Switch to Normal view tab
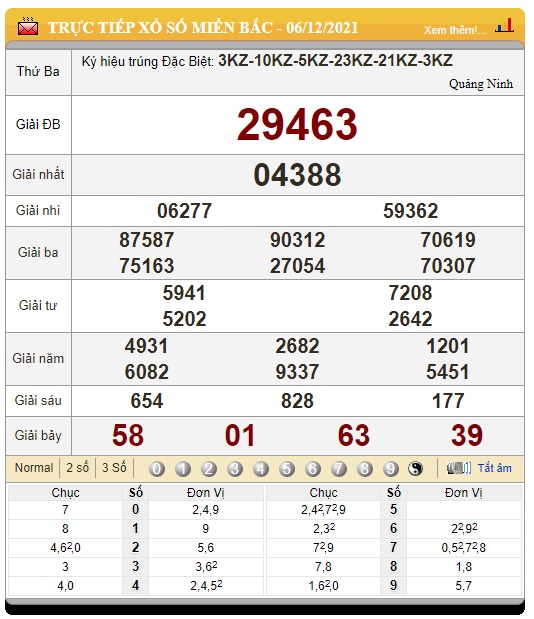This screenshot has height=619, width=534. (34, 468)
